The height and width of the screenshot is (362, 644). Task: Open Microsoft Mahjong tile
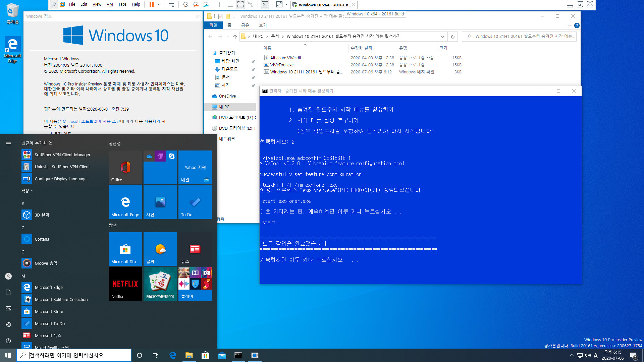click(x=160, y=284)
